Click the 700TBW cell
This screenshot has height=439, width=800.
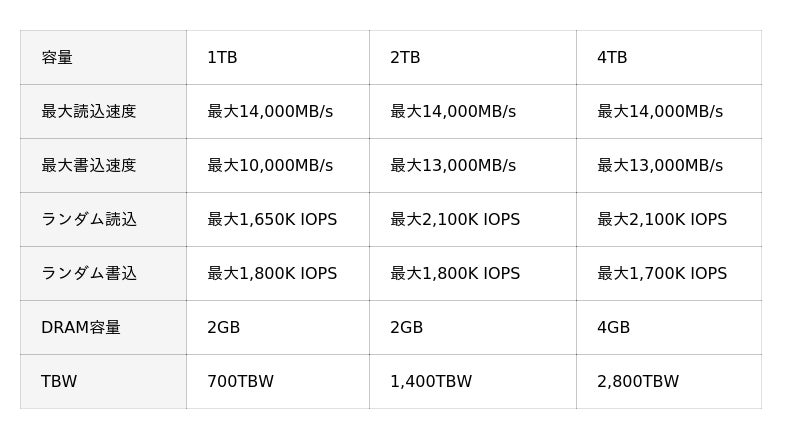(278, 382)
